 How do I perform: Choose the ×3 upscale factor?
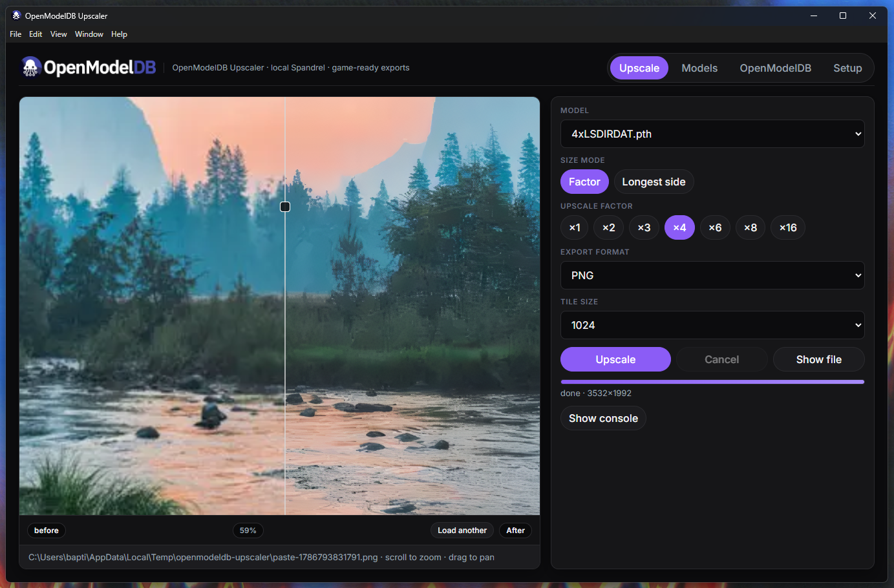click(644, 227)
